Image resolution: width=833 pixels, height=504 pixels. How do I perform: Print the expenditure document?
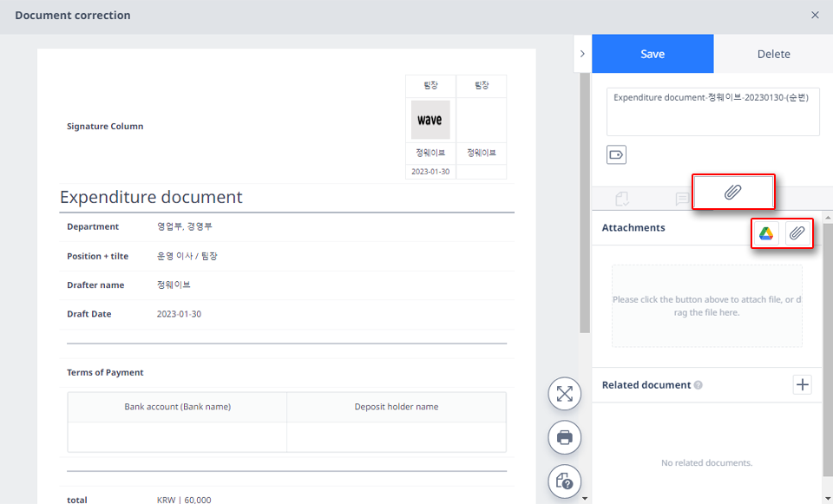click(x=564, y=437)
